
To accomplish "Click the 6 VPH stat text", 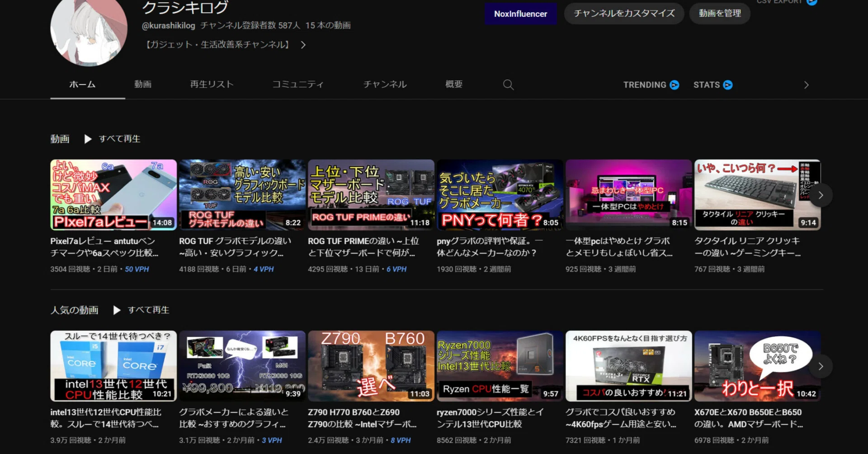I will (x=396, y=269).
